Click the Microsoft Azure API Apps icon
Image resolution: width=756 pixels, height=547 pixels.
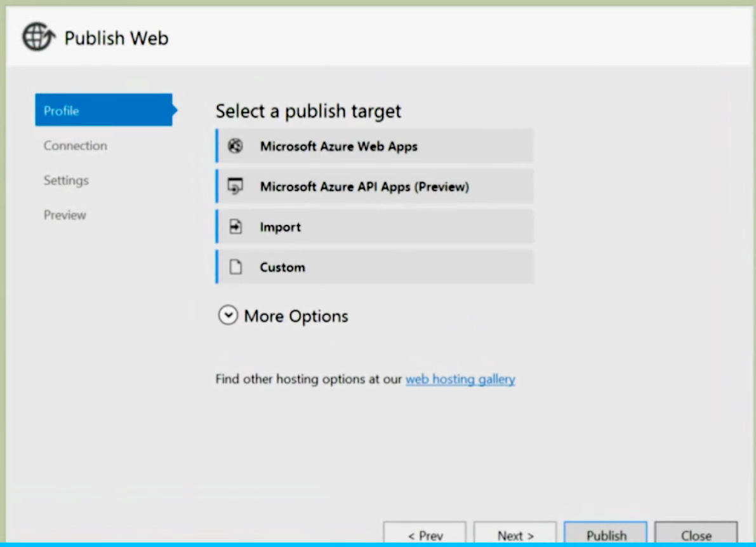(x=235, y=186)
